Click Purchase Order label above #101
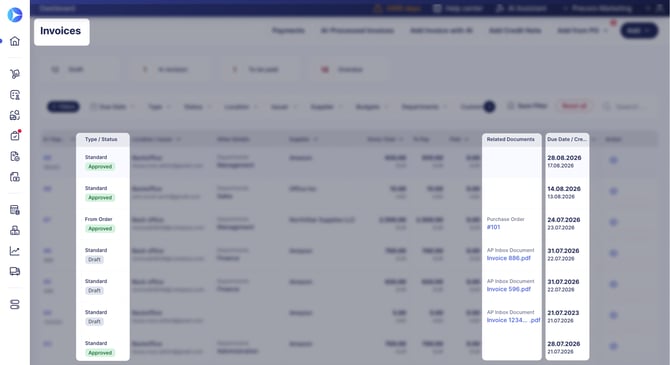 coord(505,219)
